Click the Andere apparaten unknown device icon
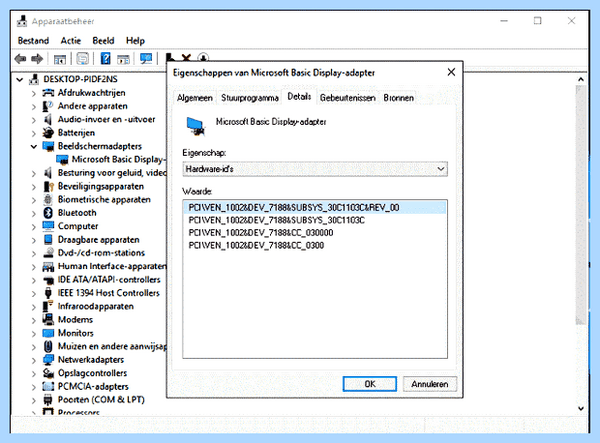Screen dimensions: 600x443 [x=48, y=106]
